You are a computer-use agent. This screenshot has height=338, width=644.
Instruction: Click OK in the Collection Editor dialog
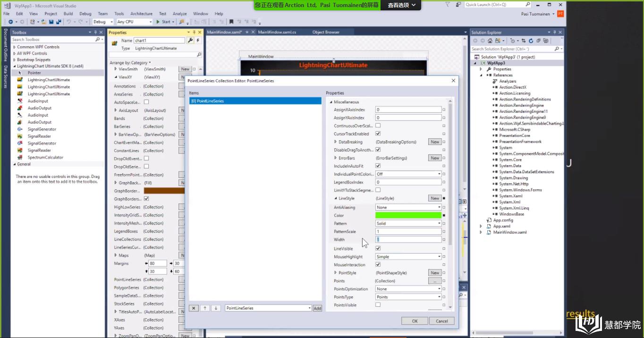[x=415, y=321]
